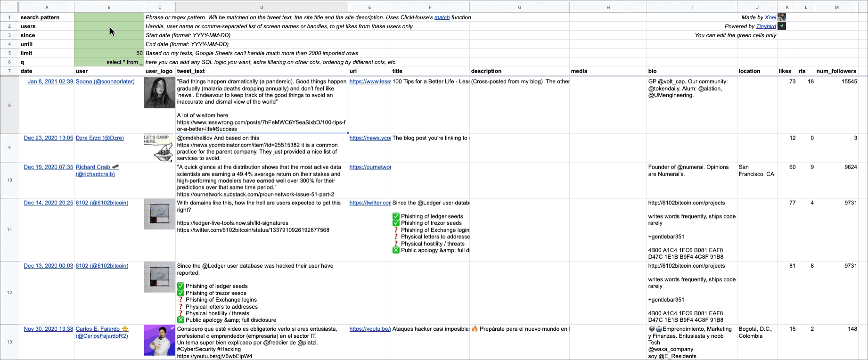Viewport: 868px width, 360px height.
Task: Click the tweet_text column header cell
Action: [262, 71]
